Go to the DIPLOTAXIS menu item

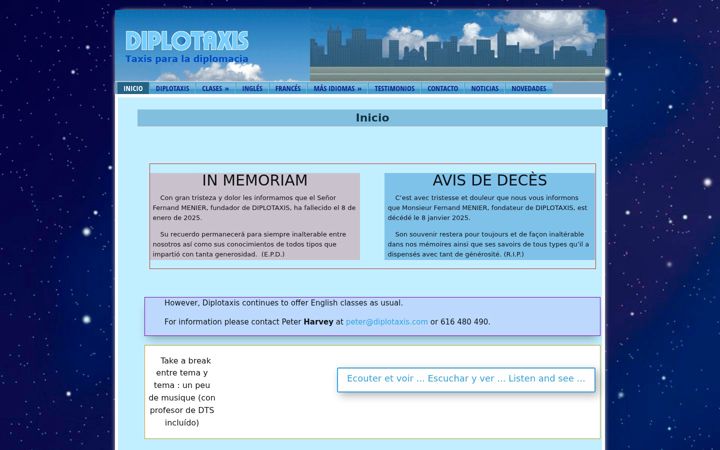pos(172,88)
